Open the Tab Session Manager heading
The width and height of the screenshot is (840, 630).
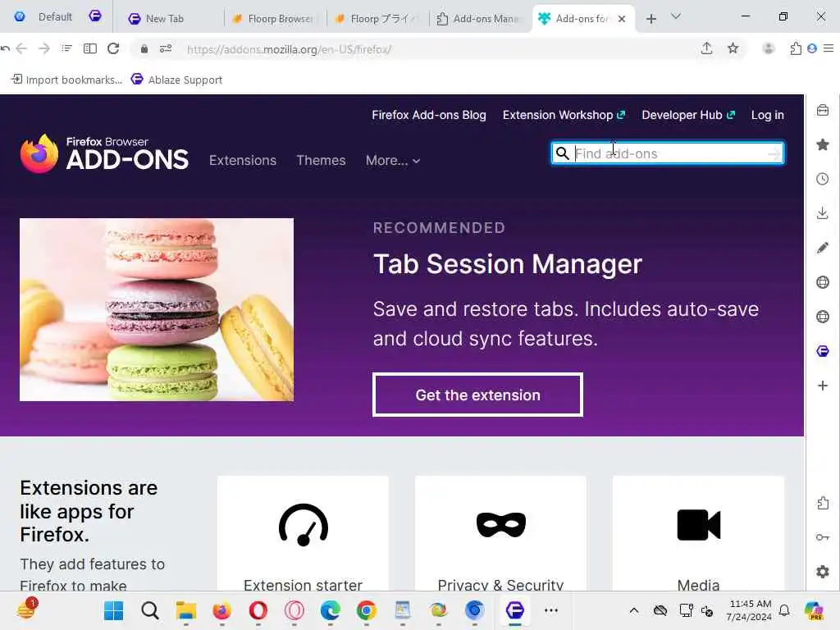click(507, 263)
